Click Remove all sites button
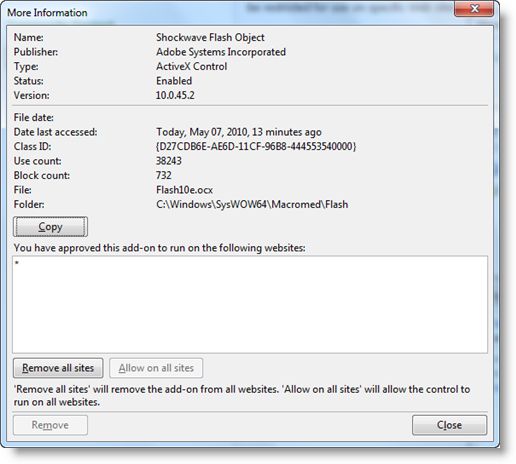516x464 pixels. click(x=58, y=368)
